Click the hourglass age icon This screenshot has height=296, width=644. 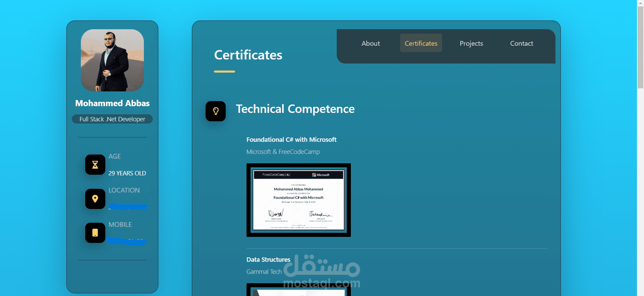click(95, 165)
